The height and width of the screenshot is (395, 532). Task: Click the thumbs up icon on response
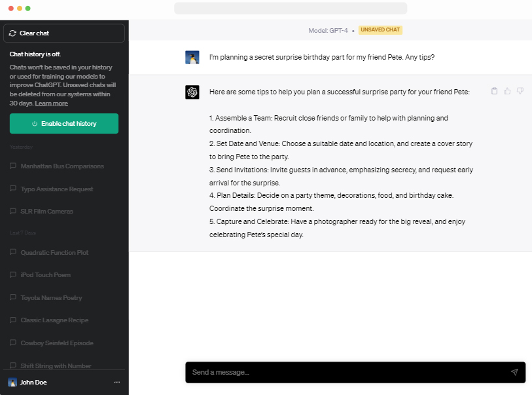point(507,91)
